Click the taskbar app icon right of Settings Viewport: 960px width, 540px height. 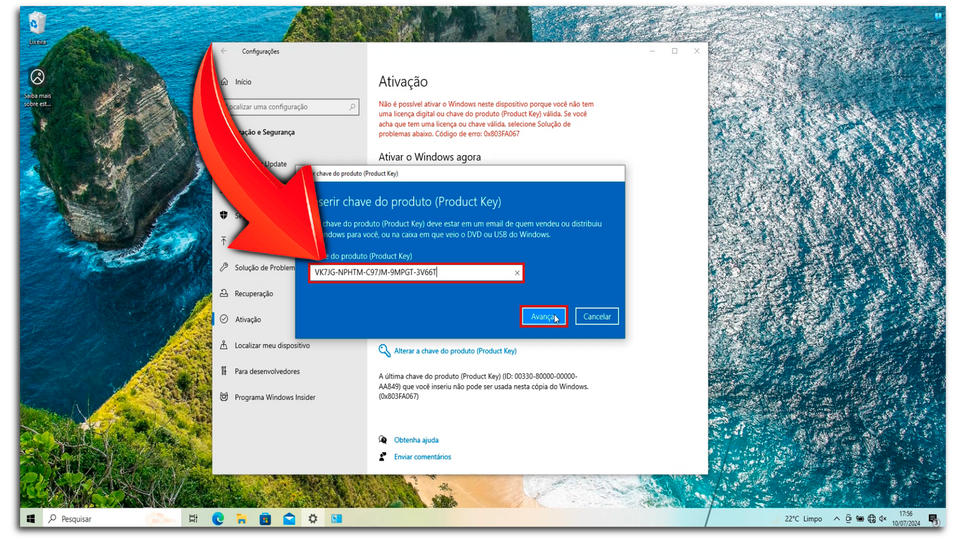(337, 519)
